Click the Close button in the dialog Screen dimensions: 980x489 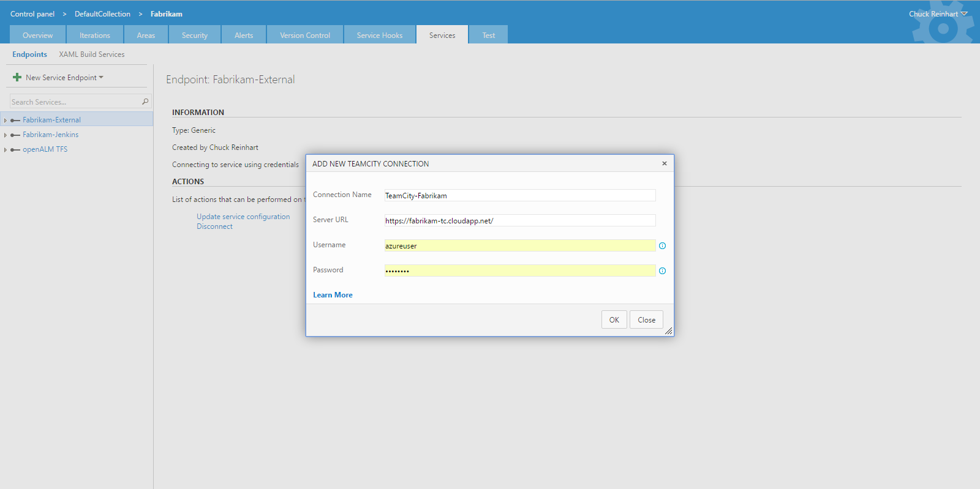point(646,319)
